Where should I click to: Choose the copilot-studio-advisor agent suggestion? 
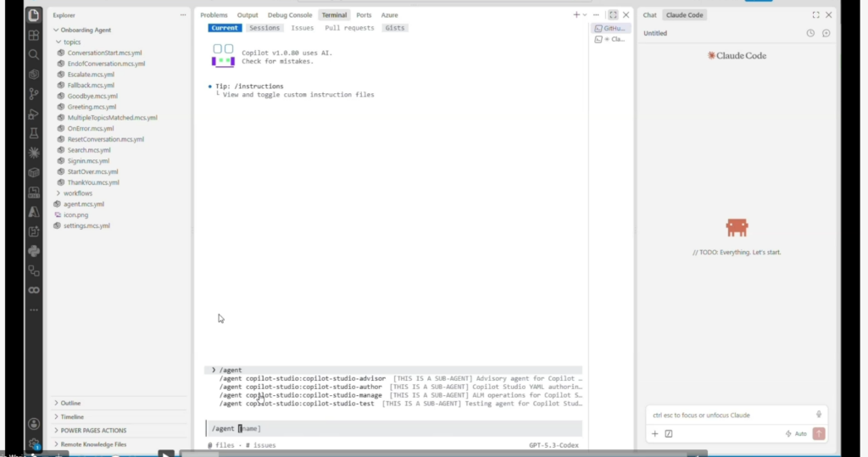[x=401, y=378]
